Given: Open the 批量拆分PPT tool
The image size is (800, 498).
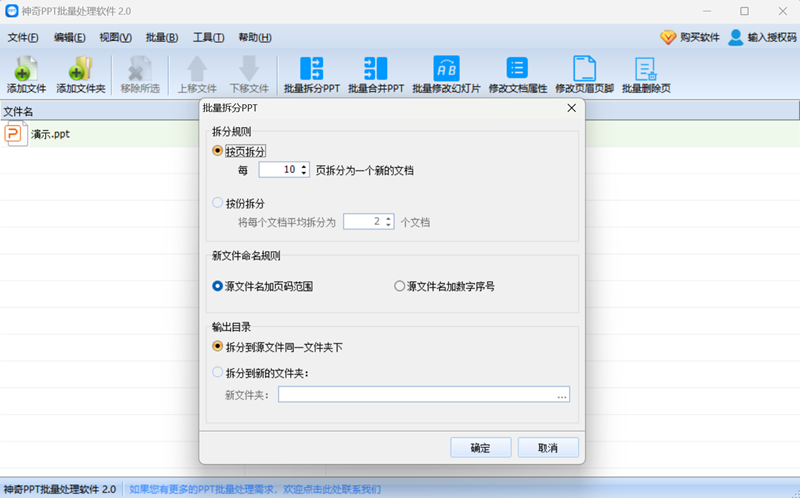Looking at the screenshot, I should pyautogui.click(x=312, y=74).
